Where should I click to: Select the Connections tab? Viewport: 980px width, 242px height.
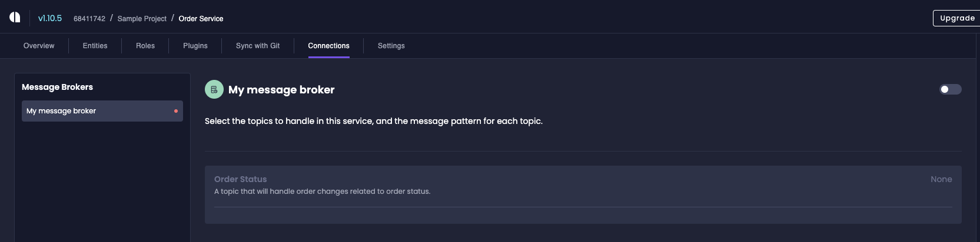(328, 46)
